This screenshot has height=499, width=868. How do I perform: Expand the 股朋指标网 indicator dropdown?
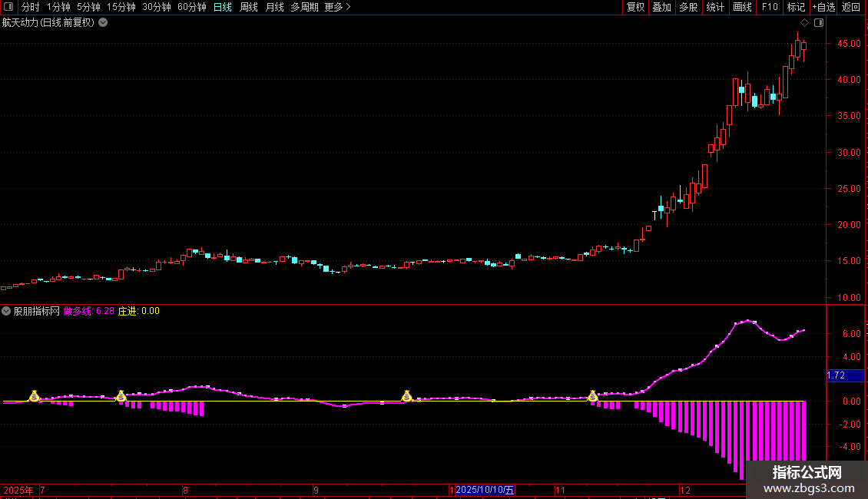point(6,311)
